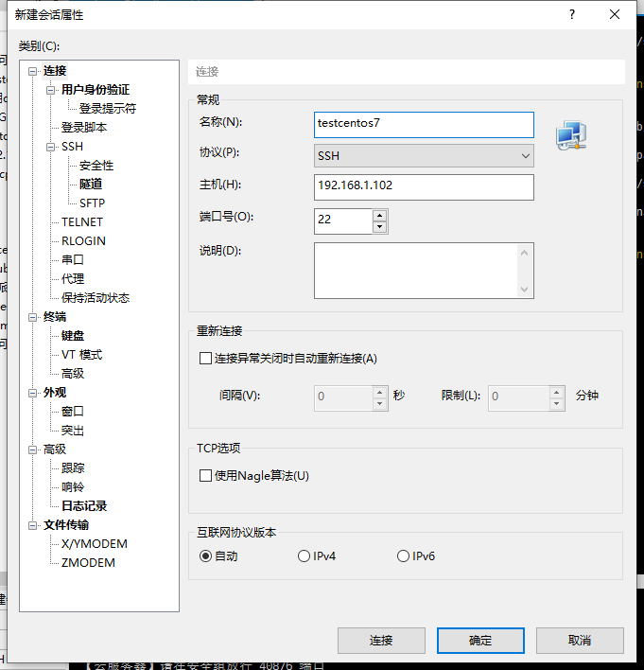Select the 自动 radio button
The width and height of the screenshot is (644, 670).
(x=205, y=555)
